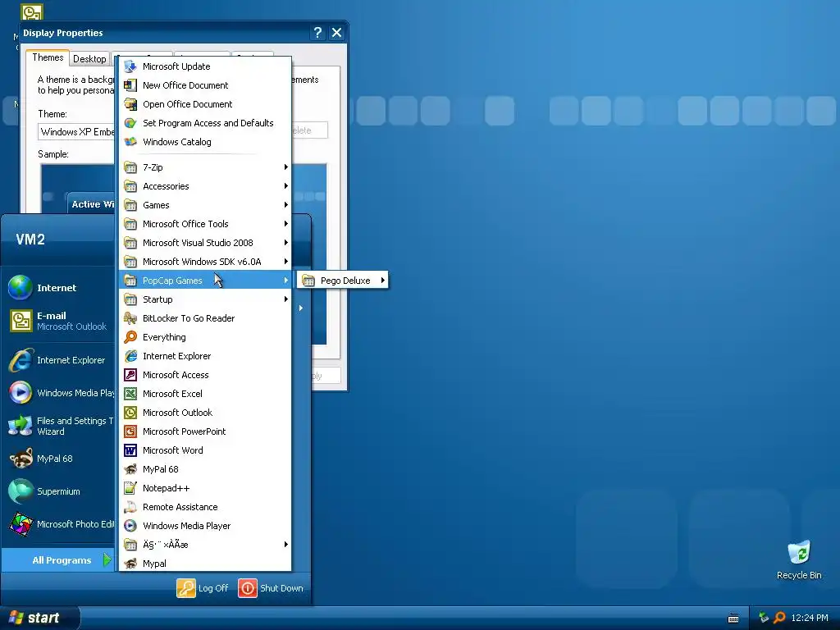Click the Outlook desktop icon above Display Properties

click(x=32, y=11)
